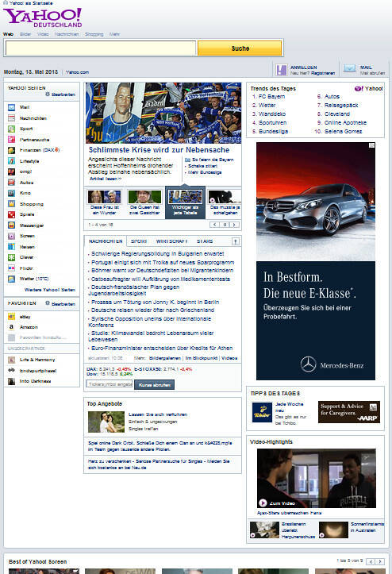Click the Anmelden user icon
This screenshot has width=392, height=574.
[282, 70]
